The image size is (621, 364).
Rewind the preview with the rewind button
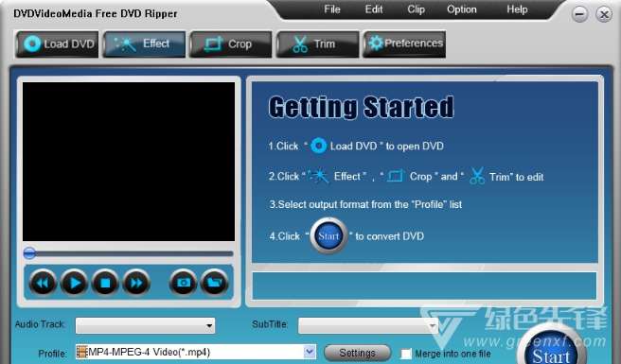[x=43, y=283]
